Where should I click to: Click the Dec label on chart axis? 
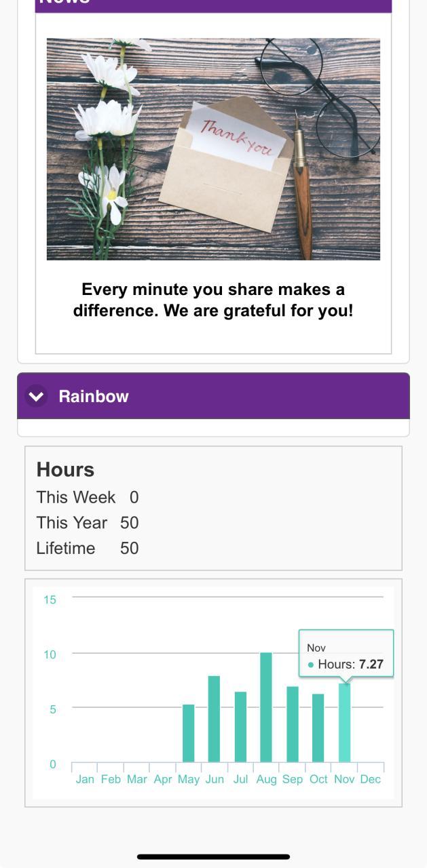click(x=371, y=779)
